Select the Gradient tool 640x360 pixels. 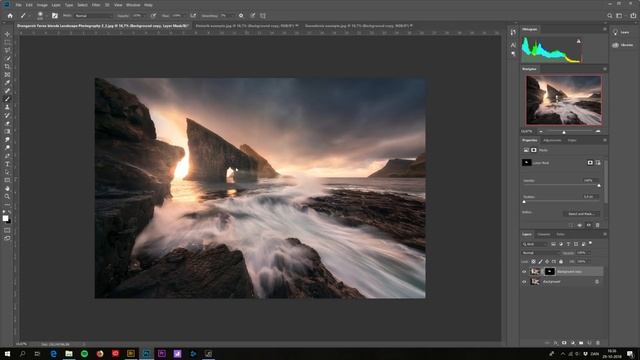(x=7, y=131)
